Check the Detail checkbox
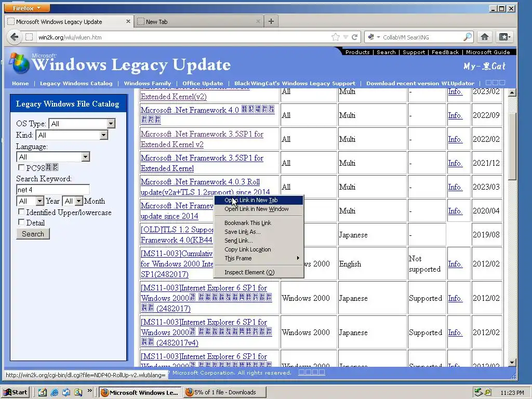 coord(21,222)
